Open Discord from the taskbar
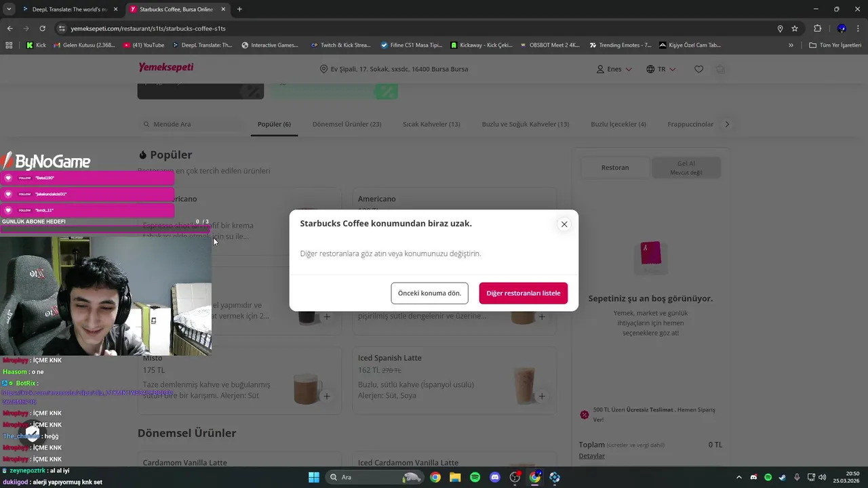The height and width of the screenshot is (488, 868). 495,477
